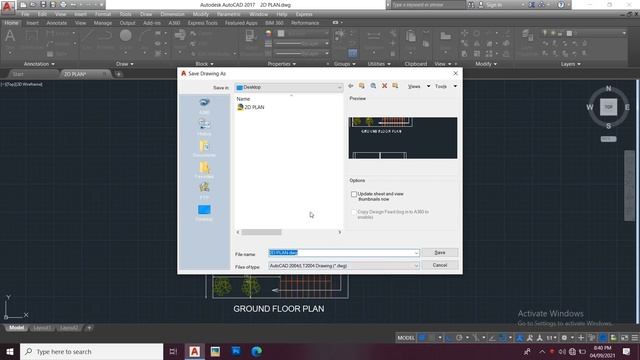
Task: Select the 2D PLAN file in list
Action: point(251,107)
